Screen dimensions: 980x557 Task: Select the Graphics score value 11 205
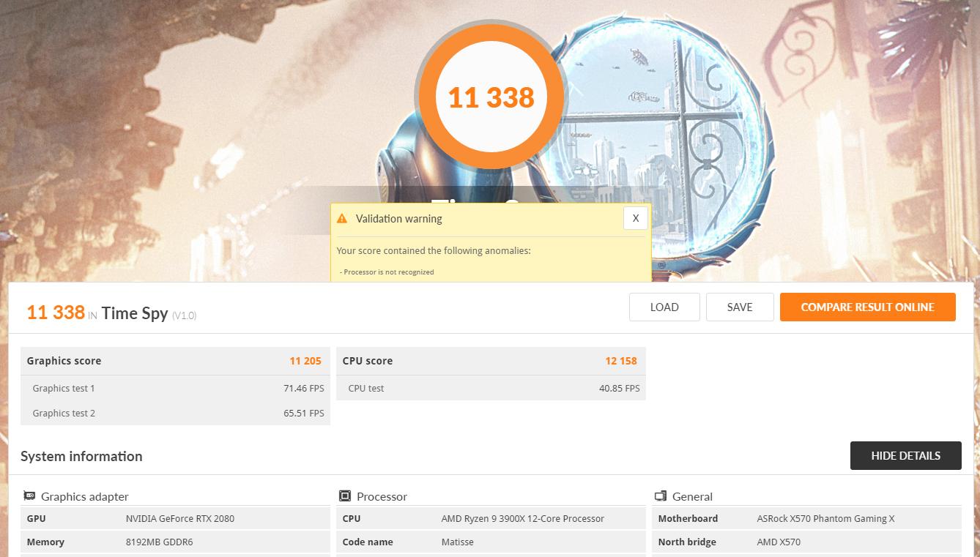(x=305, y=361)
